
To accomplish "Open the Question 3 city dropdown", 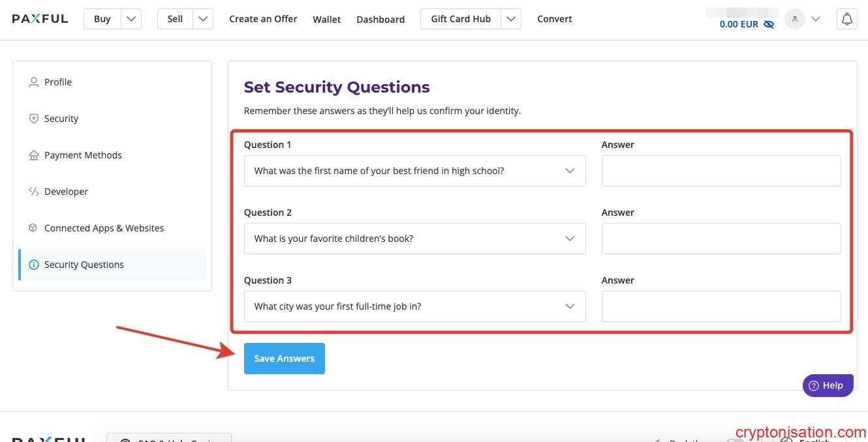I will [414, 306].
